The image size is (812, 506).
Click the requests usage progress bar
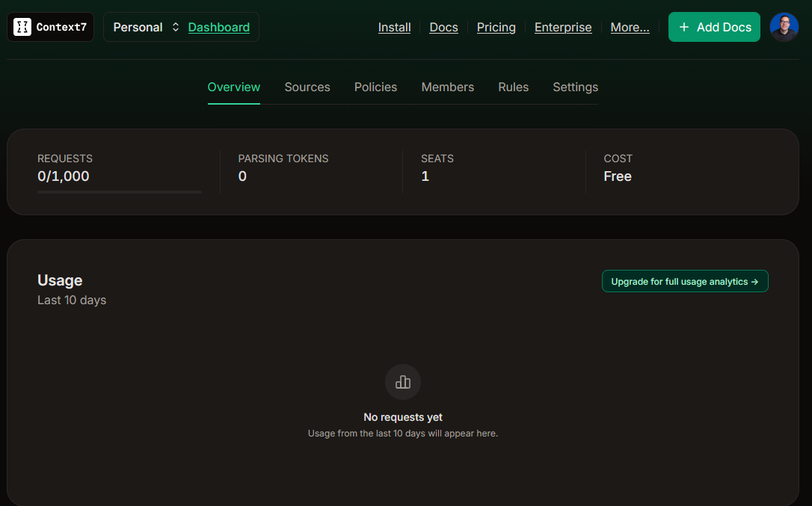pyautogui.click(x=120, y=192)
